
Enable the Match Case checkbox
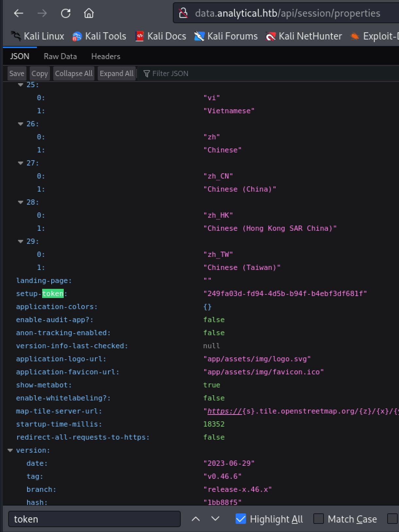pos(319,519)
